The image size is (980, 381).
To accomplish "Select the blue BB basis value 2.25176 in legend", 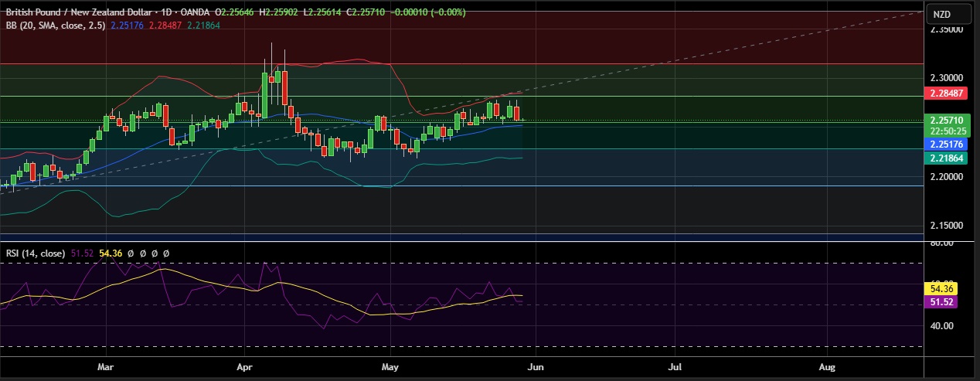I will (128, 25).
